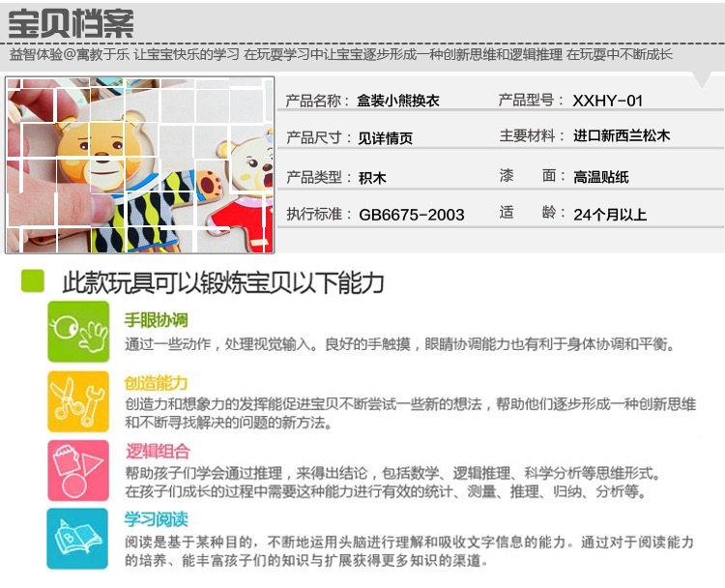Select the 逻辑组合 heading

point(159,451)
